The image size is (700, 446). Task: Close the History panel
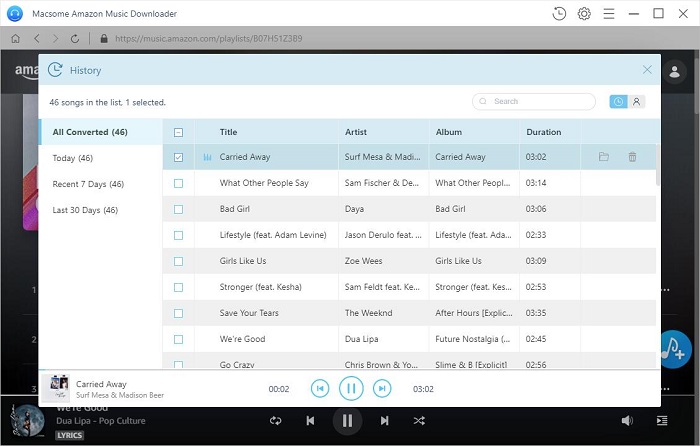(x=647, y=70)
